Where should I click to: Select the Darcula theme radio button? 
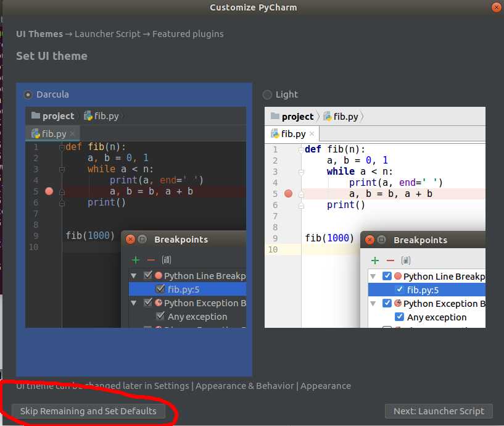click(x=28, y=95)
